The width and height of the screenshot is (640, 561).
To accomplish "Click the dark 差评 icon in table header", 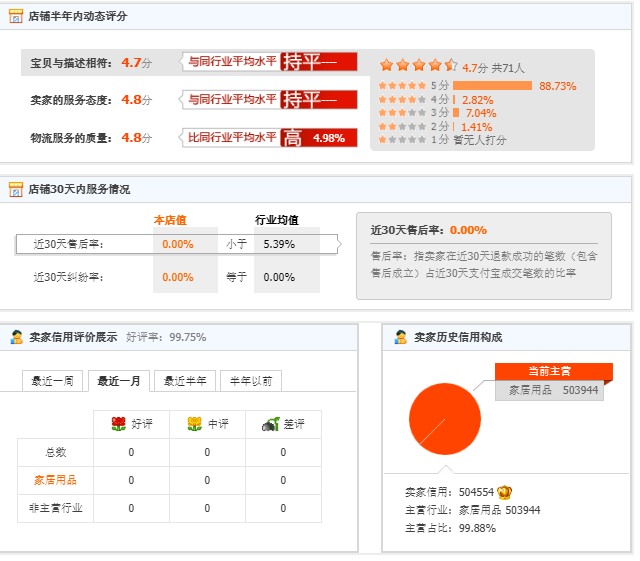I will click(270, 424).
